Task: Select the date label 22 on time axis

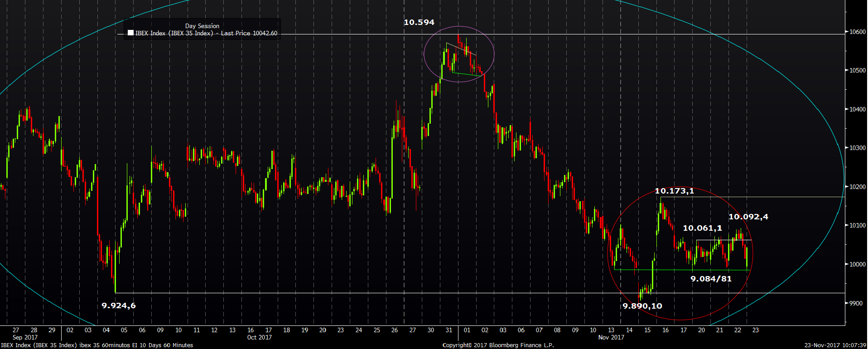Action: (x=738, y=330)
